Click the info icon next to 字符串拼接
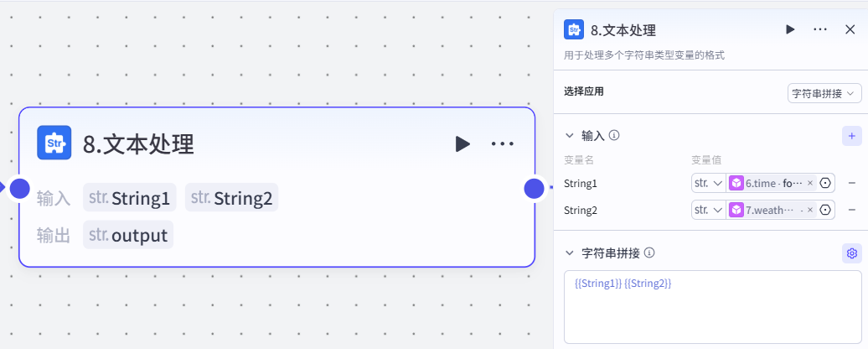868x349 pixels. click(649, 253)
